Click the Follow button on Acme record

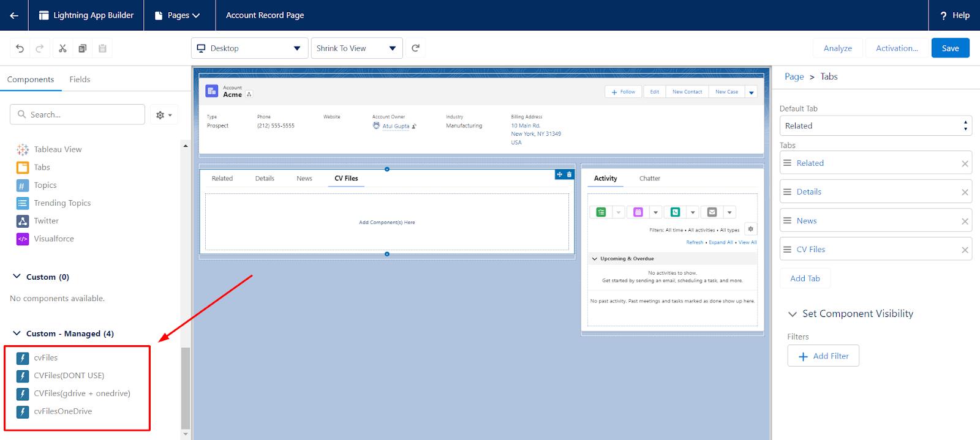point(624,92)
